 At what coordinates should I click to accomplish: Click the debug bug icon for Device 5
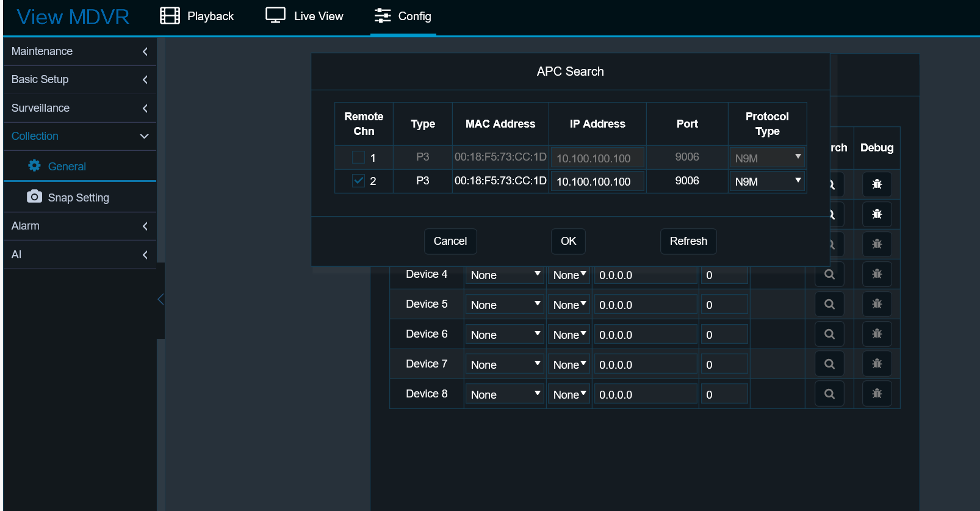click(877, 304)
